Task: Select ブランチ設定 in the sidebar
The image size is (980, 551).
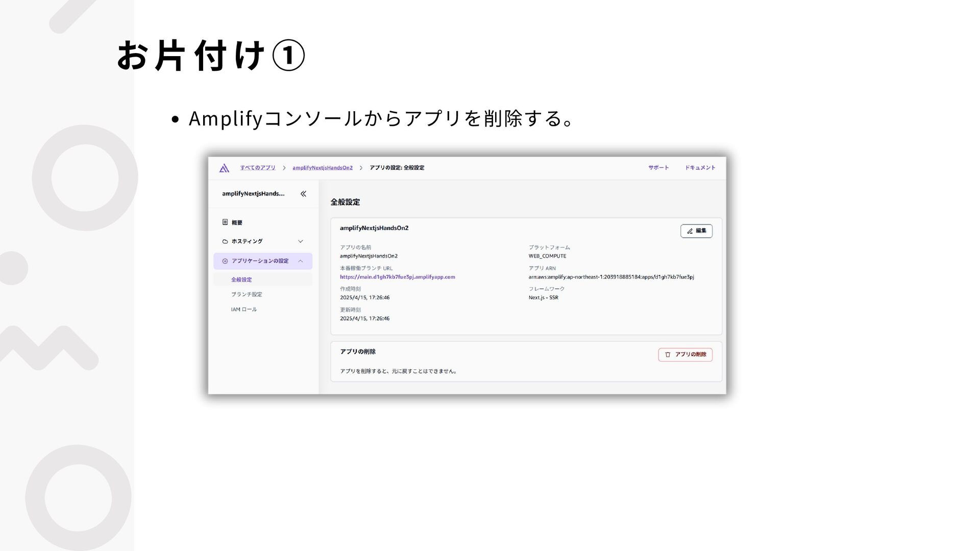Action: [247, 294]
